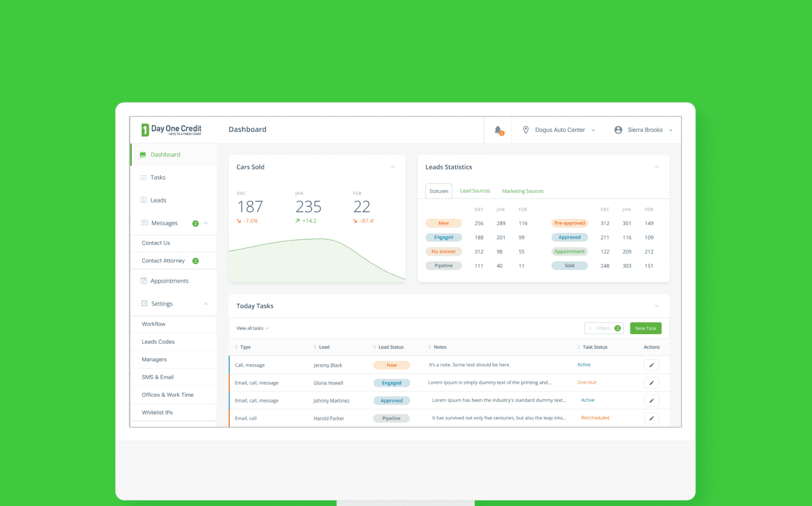Image resolution: width=812 pixels, height=506 pixels.
Task: Open Leads Statistics card menu handle
Action: 657,167
